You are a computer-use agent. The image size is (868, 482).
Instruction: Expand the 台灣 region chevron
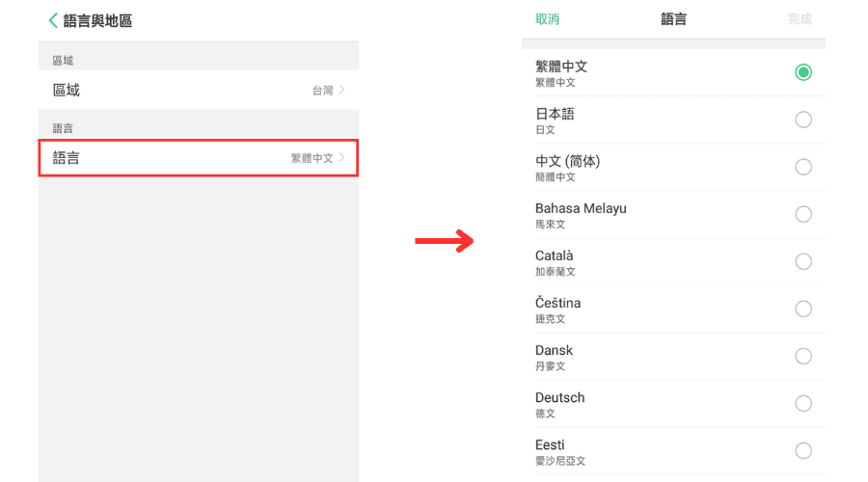point(341,90)
